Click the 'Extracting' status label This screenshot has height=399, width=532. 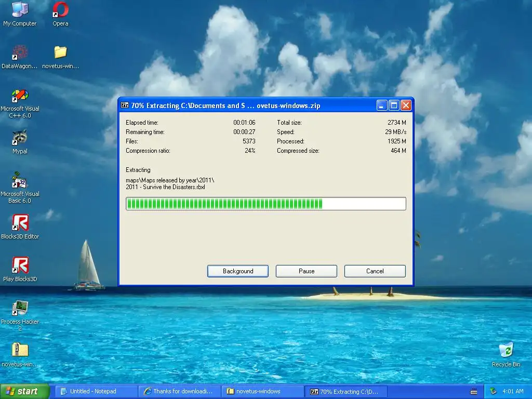[x=138, y=170]
